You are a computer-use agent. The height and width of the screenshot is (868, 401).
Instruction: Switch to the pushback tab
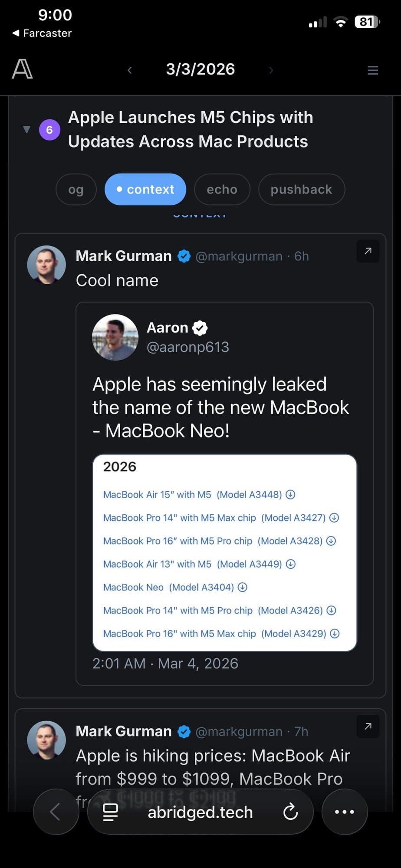301,189
